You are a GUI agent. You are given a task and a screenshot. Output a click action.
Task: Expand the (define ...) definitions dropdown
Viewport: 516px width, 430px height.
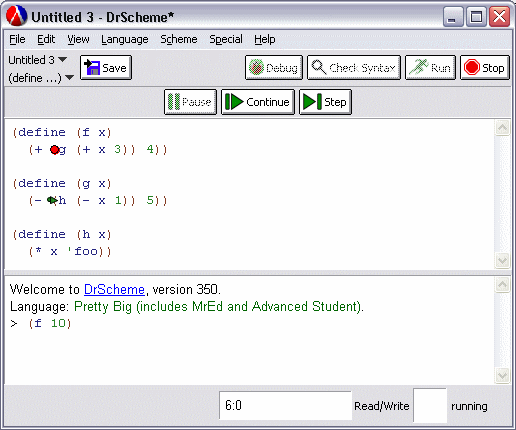click(41, 78)
